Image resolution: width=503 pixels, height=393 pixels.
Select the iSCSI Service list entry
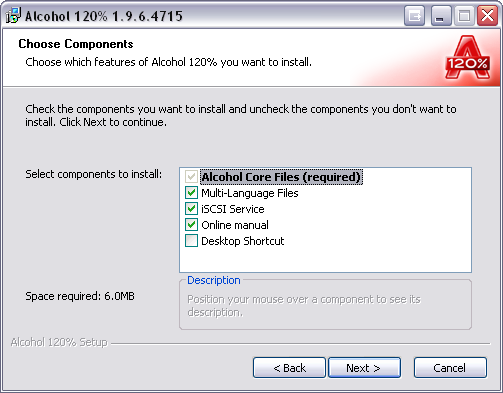pyautogui.click(x=233, y=209)
